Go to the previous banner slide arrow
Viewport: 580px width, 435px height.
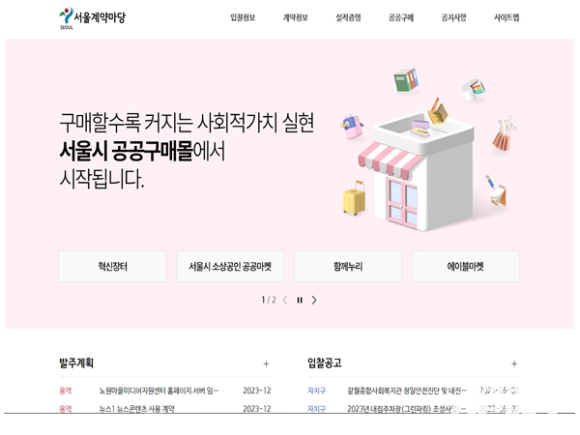[x=285, y=300]
